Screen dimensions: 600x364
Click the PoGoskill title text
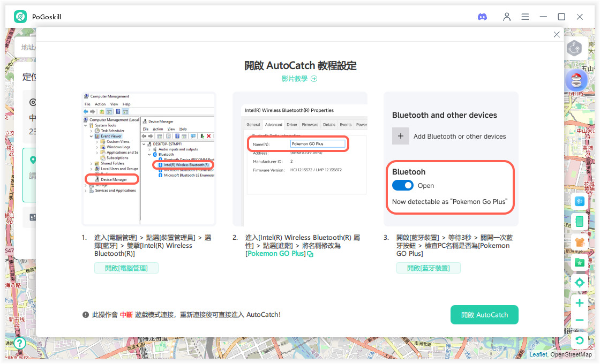pyautogui.click(x=47, y=17)
